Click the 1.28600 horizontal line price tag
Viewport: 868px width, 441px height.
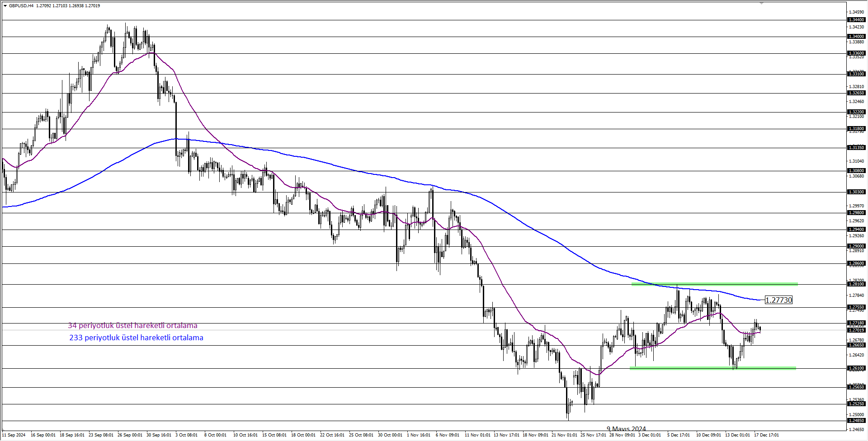pyautogui.click(x=856, y=263)
